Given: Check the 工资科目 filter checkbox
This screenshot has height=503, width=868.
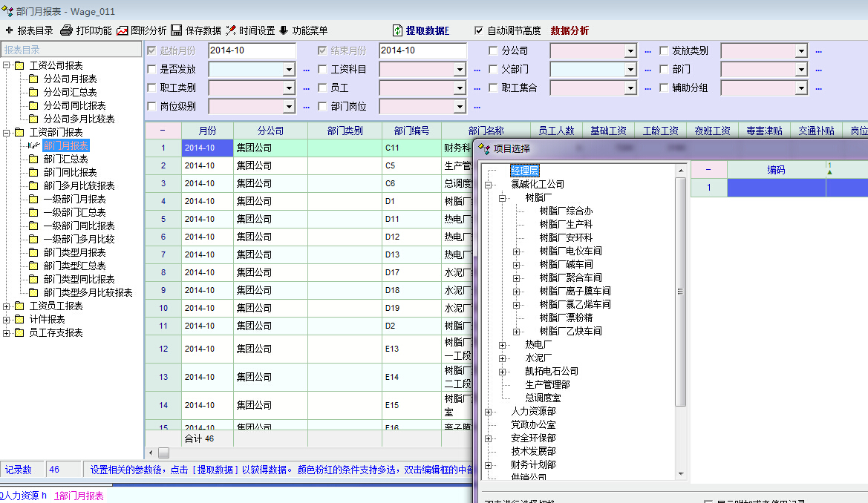Looking at the screenshot, I should [x=323, y=70].
